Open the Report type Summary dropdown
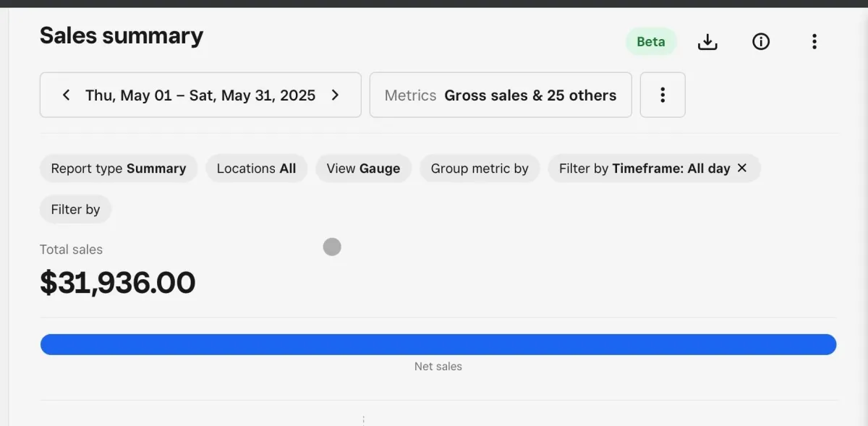Viewport: 868px width, 426px height. coord(119,169)
